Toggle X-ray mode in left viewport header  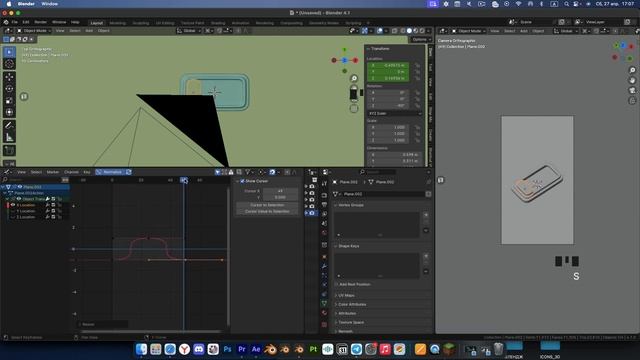tap(394, 31)
